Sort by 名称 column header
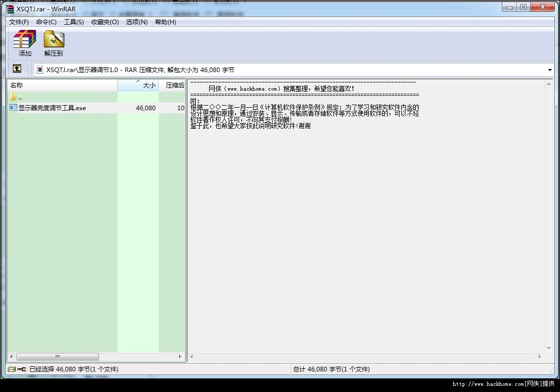 62,86
